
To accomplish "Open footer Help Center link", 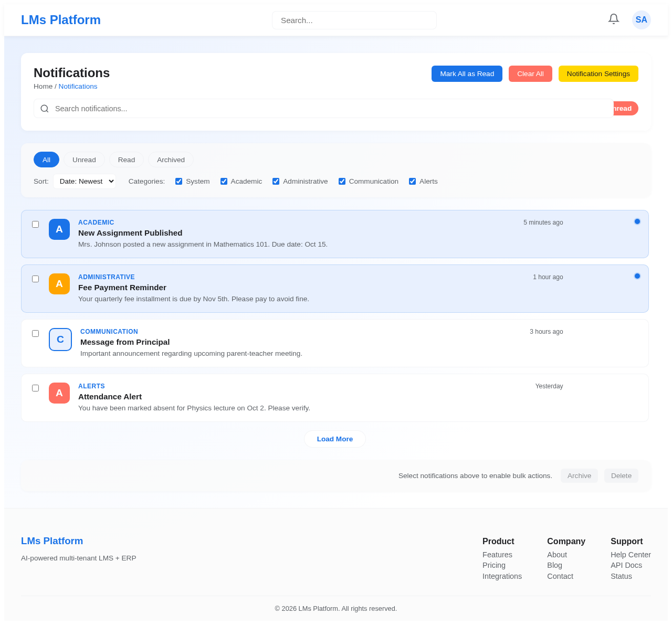I will [631, 555].
